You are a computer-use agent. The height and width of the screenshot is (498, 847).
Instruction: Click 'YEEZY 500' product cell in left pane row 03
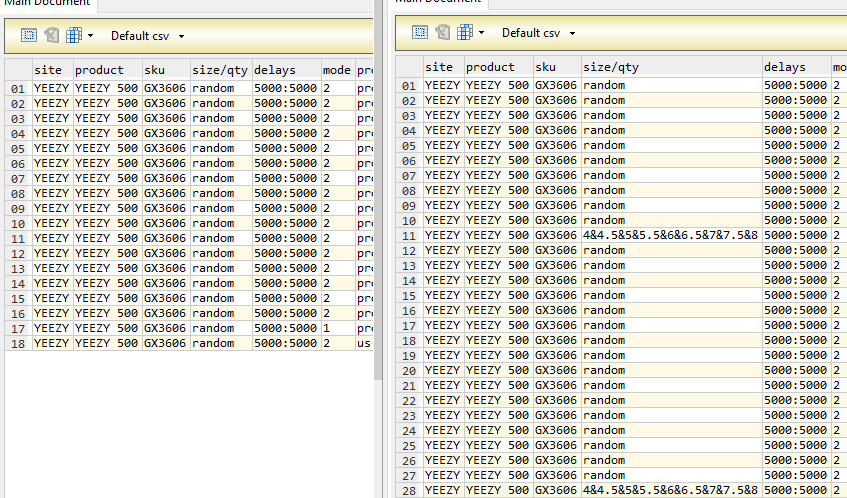tap(107, 118)
